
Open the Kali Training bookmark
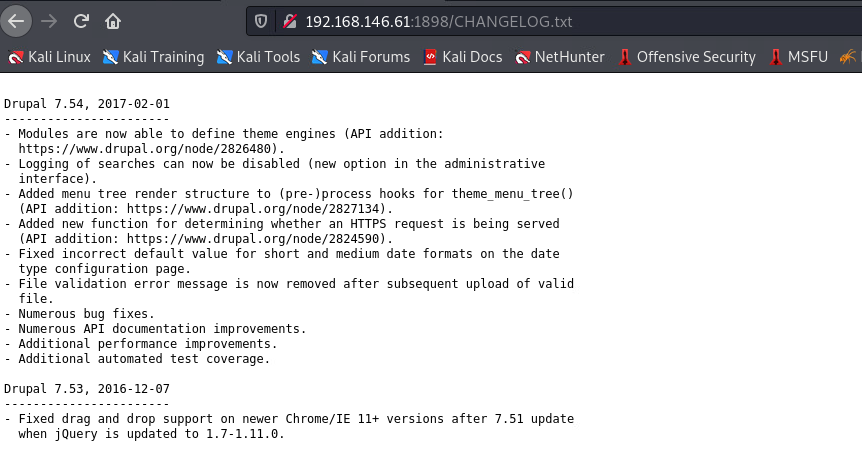tap(153, 57)
